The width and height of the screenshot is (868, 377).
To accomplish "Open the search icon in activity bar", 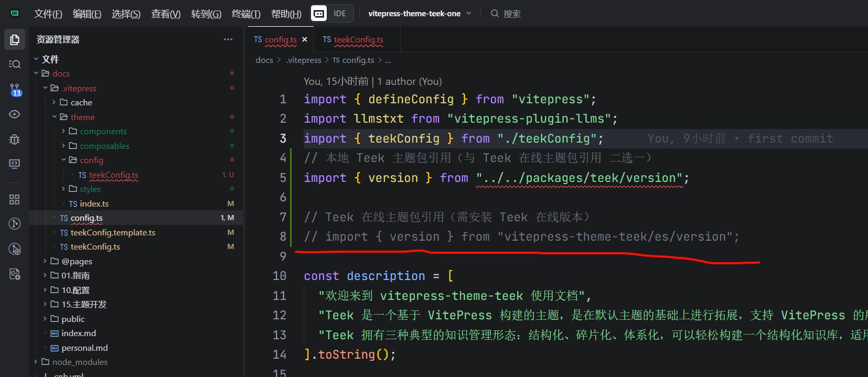I will pos(15,64).
